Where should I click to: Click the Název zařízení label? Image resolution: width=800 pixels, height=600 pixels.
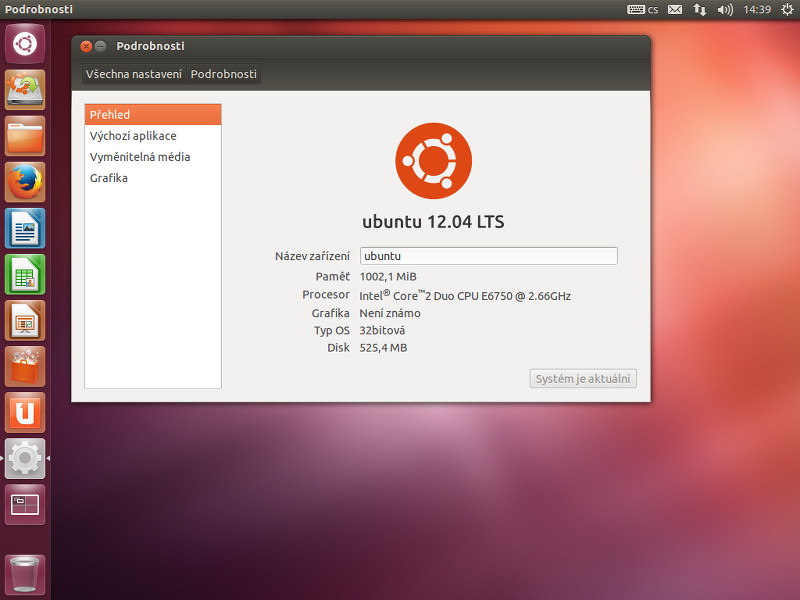[x=312, y=256]
